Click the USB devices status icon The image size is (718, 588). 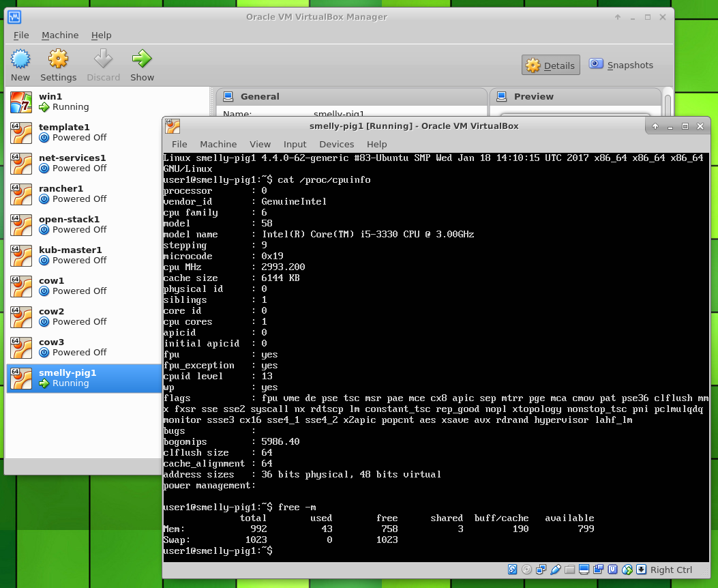[x=556, y=569]
